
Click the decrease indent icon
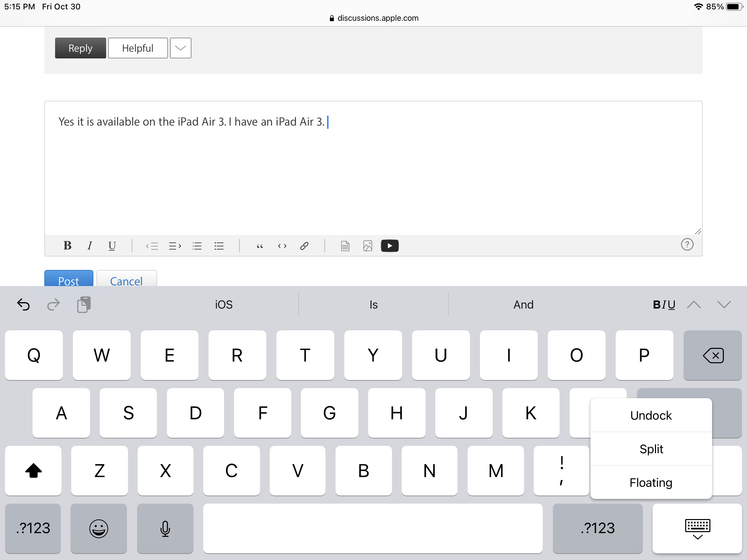152,246
